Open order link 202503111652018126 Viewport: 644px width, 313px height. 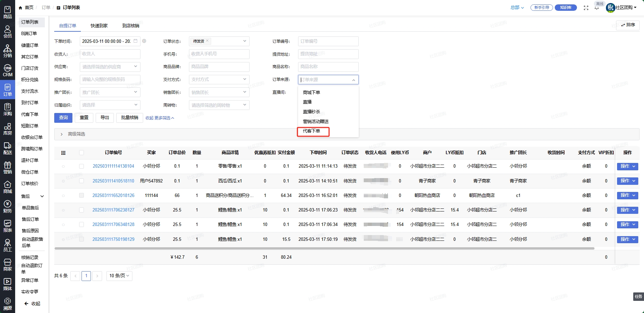pos(113,196)
